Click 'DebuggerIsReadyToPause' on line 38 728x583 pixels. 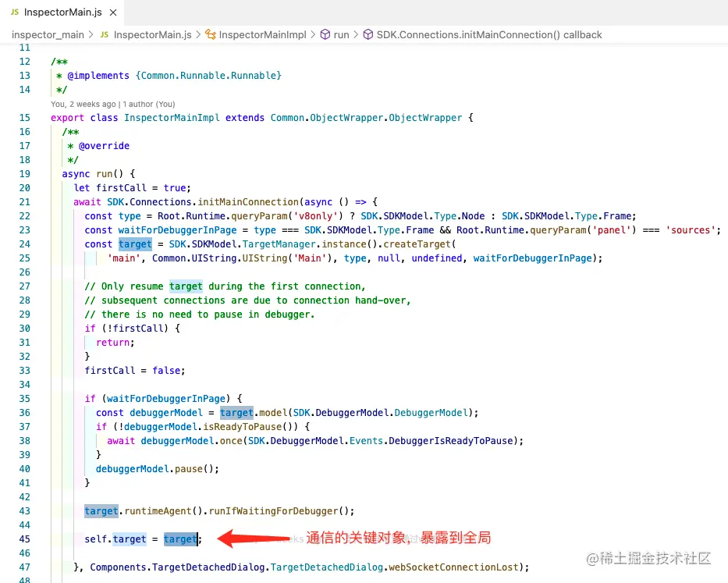[x=450, y=441]
